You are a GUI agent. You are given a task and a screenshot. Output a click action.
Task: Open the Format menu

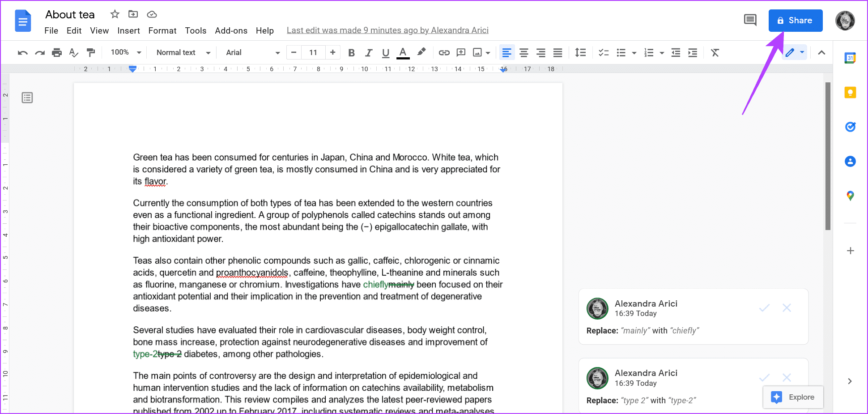(162, 30)
